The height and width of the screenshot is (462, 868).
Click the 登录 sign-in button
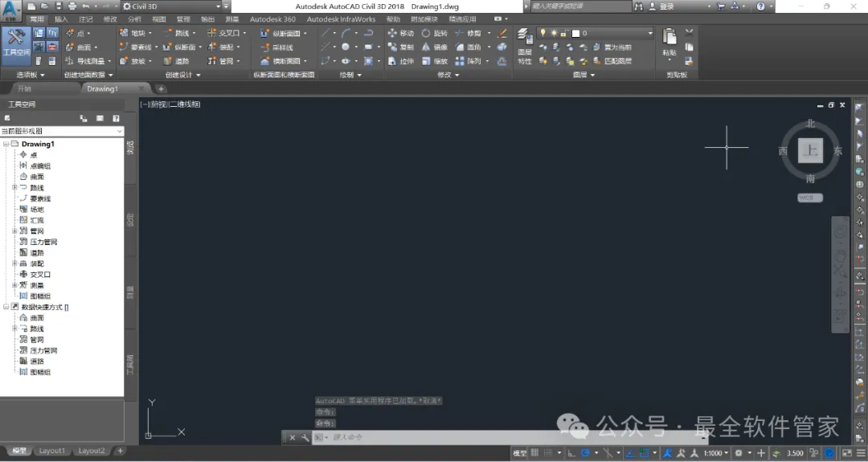tap(666, 6)
